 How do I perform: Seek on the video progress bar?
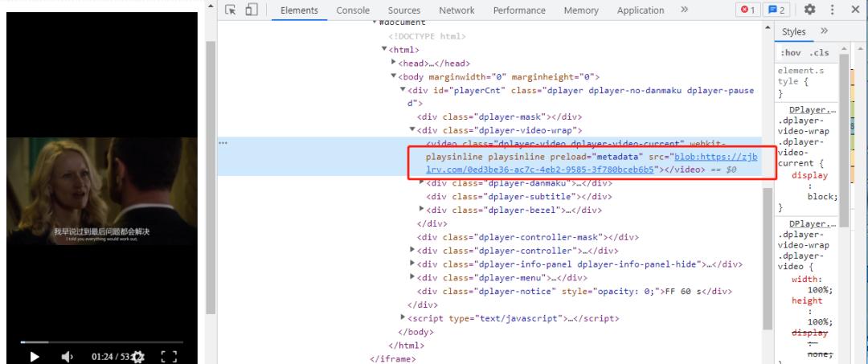pos(101,342)
